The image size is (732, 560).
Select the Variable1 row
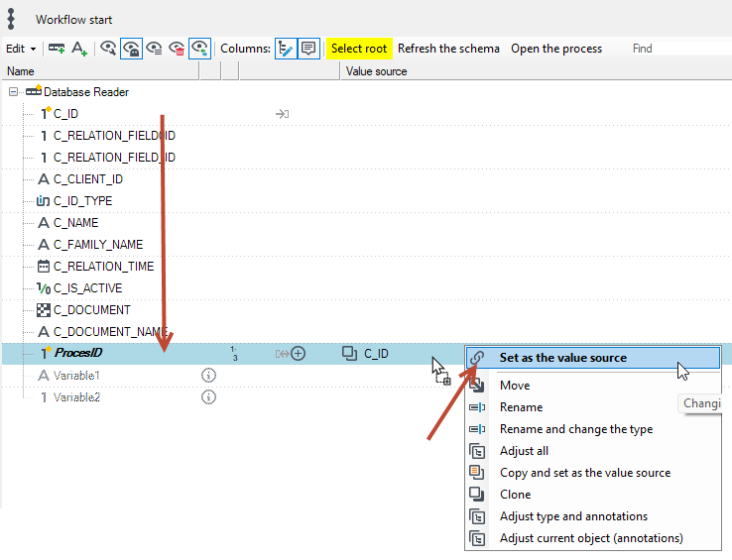76,376
